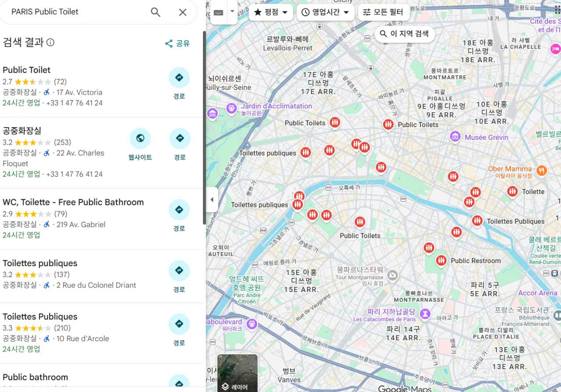The width and height of the screenshot is (561, 392).
Task: Open the 평점 rating filter dropdown
Action: 271,12
